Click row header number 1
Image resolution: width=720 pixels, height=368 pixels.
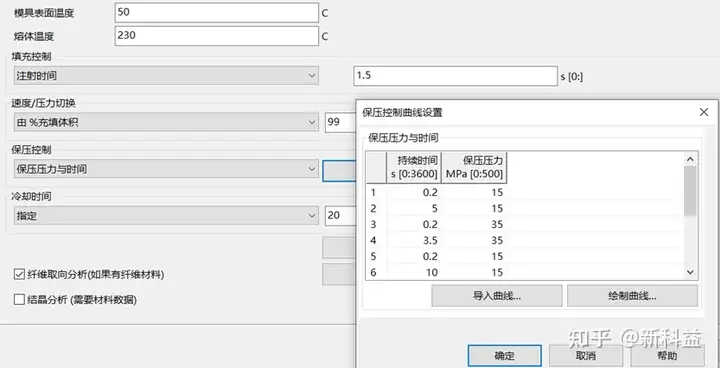[376, 192]
